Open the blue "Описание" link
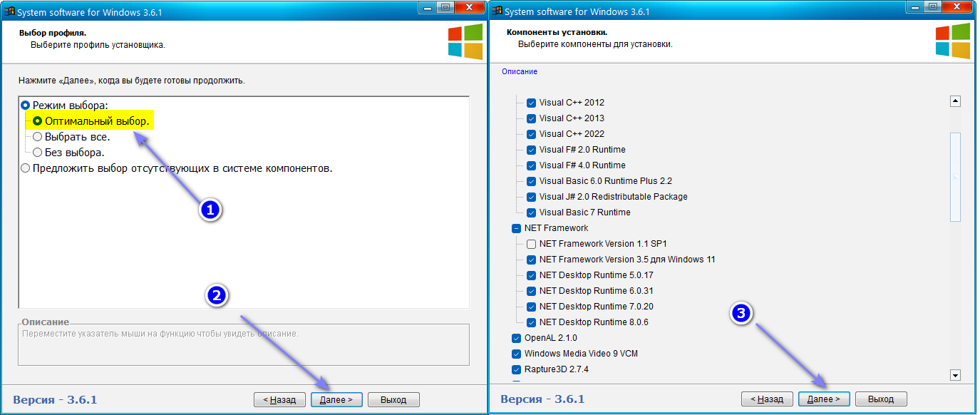 pos(520,72)
